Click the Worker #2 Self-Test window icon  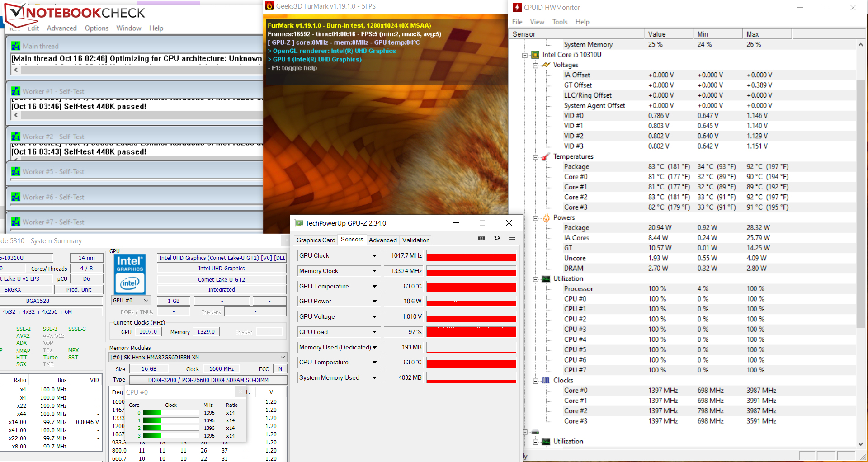(x=16, y=137)
